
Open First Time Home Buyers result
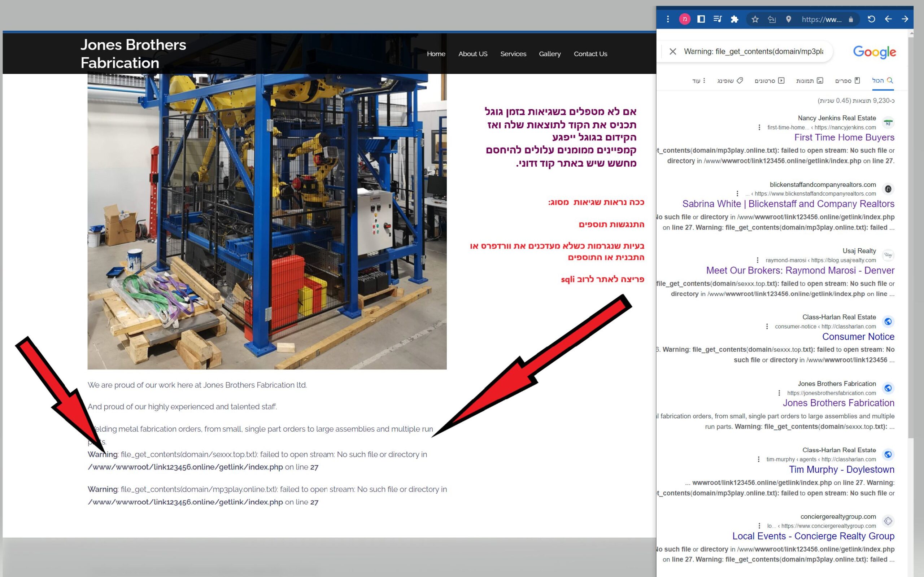(844, 137)
